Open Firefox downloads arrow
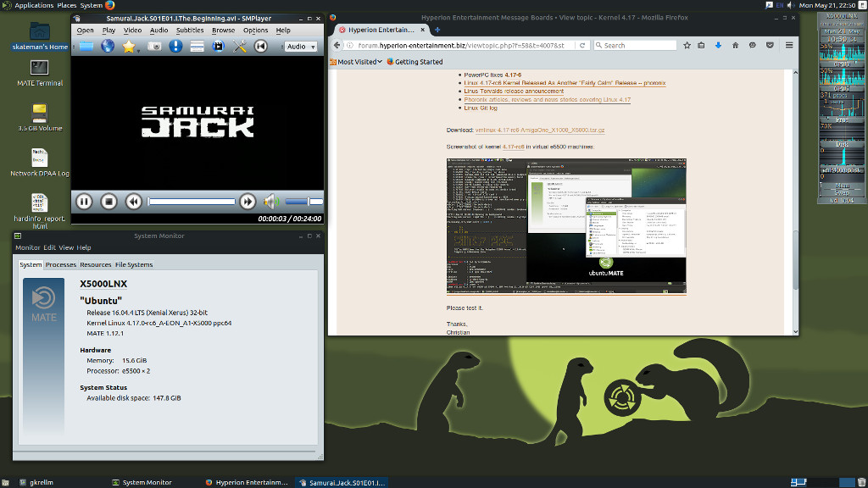868x488 pixels. coord(718,46)
